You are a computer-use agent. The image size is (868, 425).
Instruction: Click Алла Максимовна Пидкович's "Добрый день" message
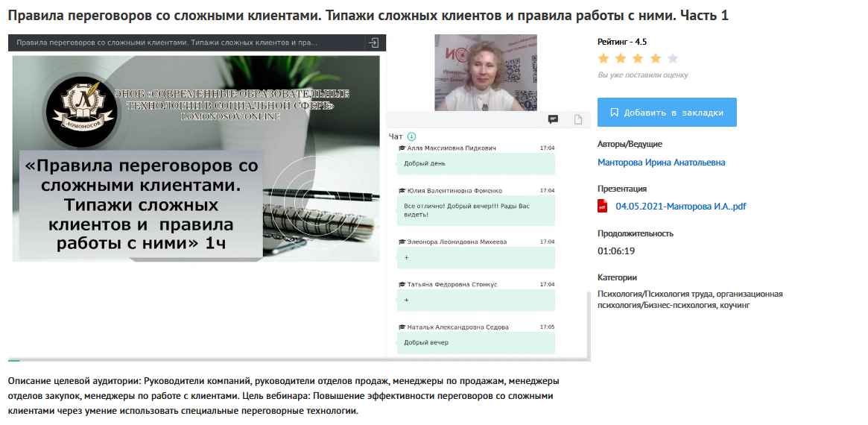pos(476,163)
